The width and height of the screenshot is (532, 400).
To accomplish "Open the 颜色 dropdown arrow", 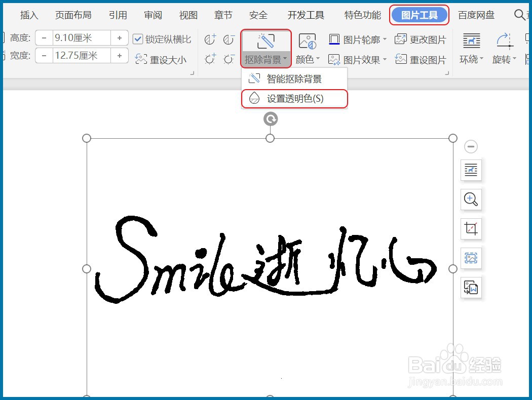I will coord(318,59).
